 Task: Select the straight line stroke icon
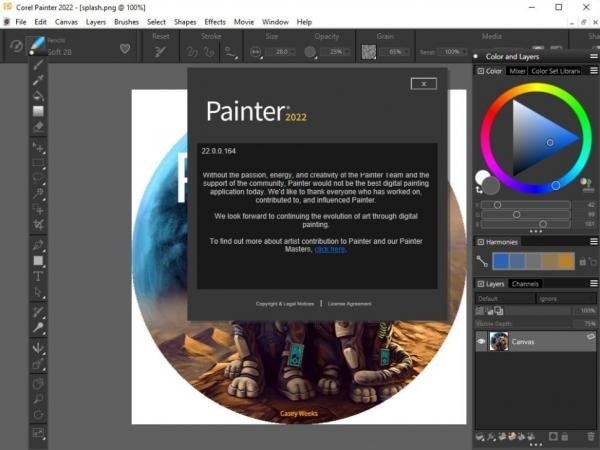(230, 52)
